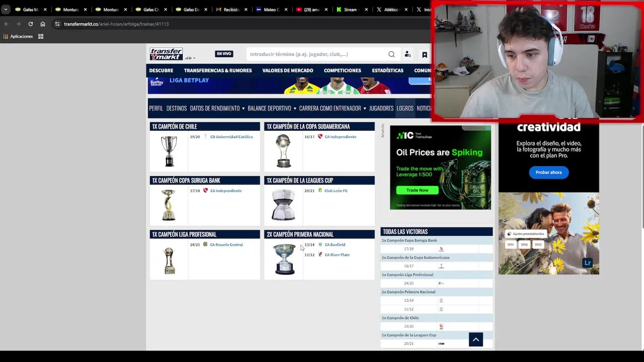Open the tab search chevron dropdown
The height and width of the screenshot is (362, 644).
tap(6, 9)
